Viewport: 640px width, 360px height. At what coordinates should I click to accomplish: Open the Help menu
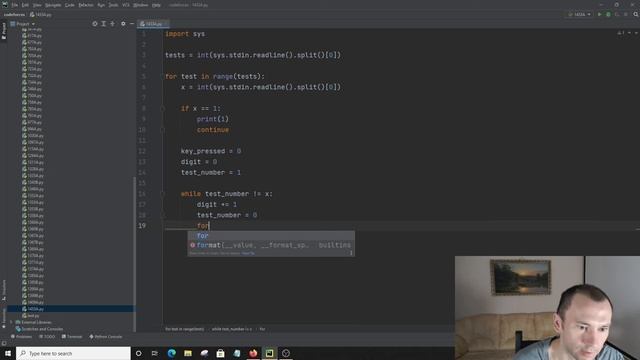tap(156, 5)
